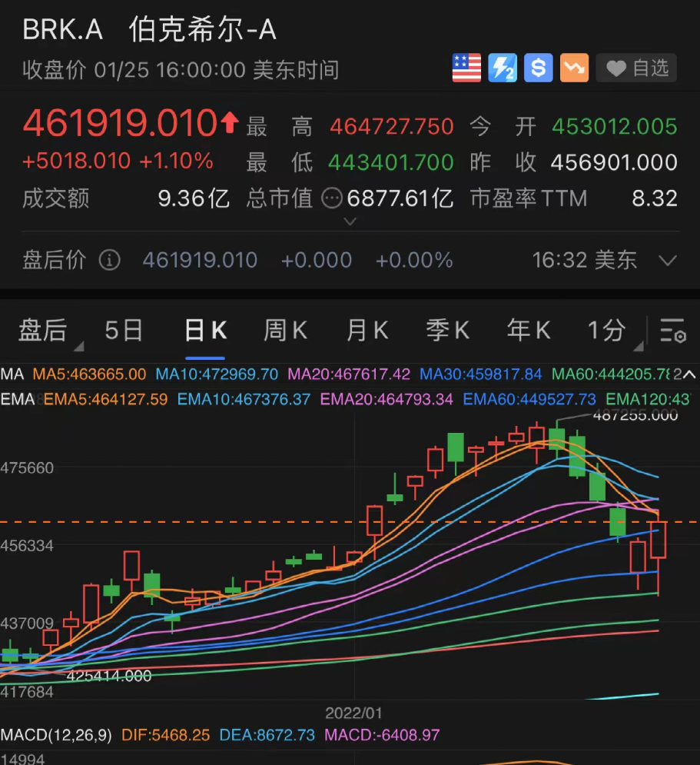Expand the after-hours quote chevron near 16:32
The width and height of the screenshot is (700, 765).
667,260
